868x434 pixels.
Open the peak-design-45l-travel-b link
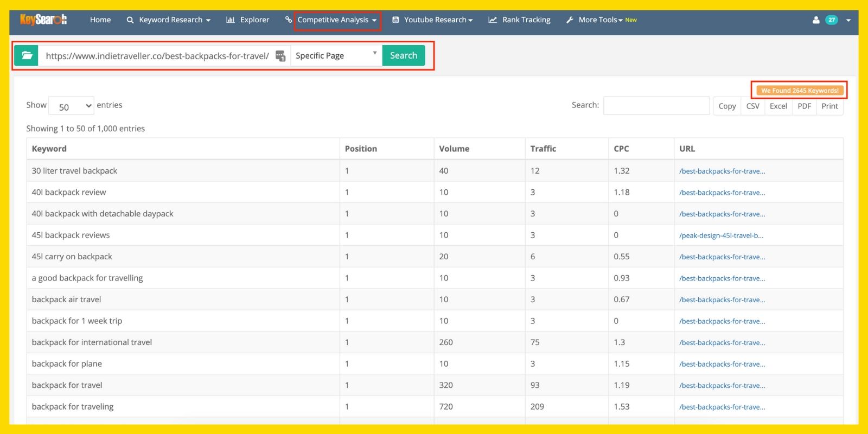coord(721,235)
